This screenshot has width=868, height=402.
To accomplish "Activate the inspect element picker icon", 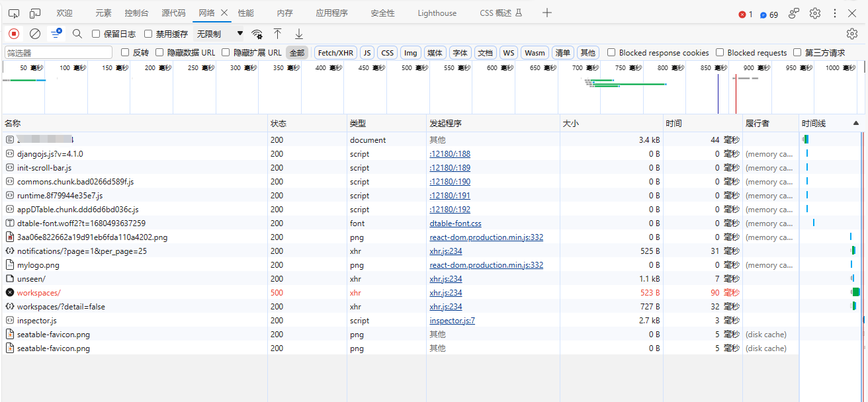I will pos(14,13).
